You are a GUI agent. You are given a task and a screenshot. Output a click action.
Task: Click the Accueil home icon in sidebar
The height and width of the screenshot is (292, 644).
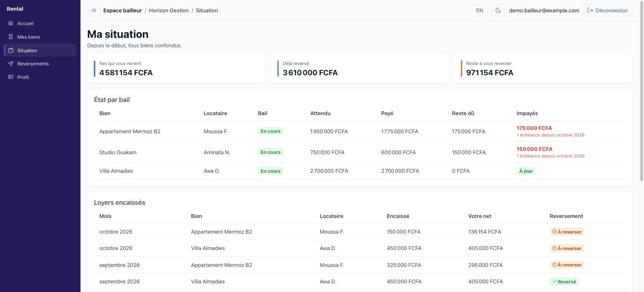[x=11, y=23]
